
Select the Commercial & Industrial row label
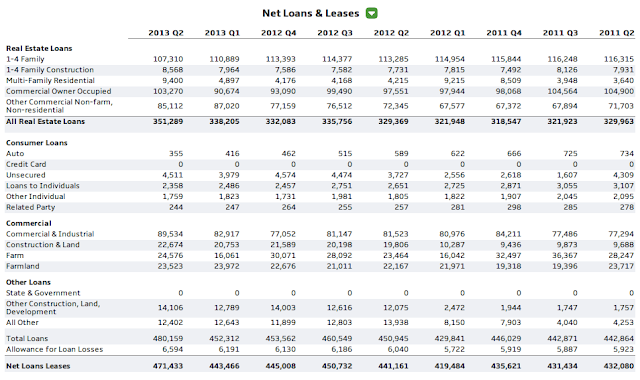pos(50,234)
